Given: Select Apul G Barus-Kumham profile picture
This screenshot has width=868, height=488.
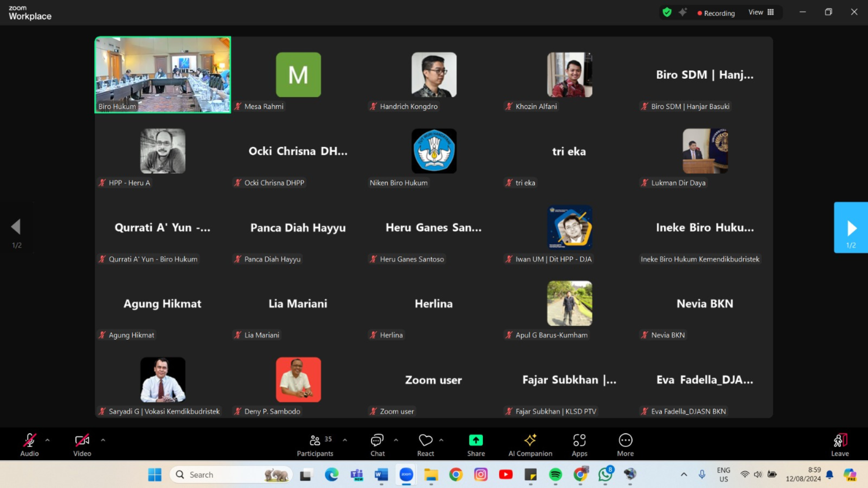Looking at the screenshot, I should tap(570, 303).
